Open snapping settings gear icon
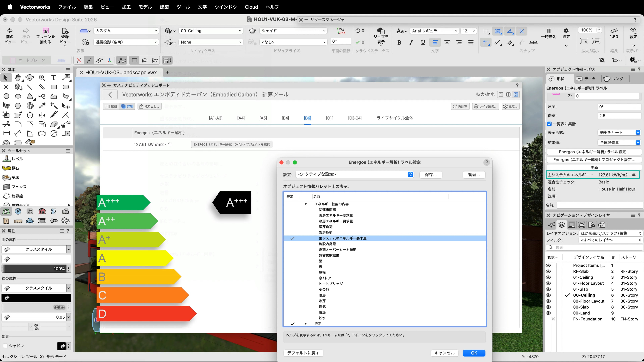644x362 pixels. (x=566, y=31)
